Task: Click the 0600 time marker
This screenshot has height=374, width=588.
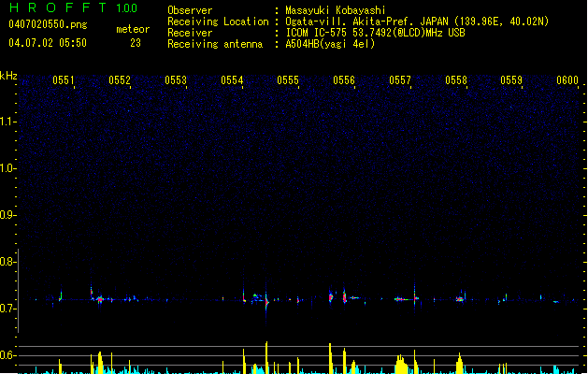Action: click(x=567, y=80)
